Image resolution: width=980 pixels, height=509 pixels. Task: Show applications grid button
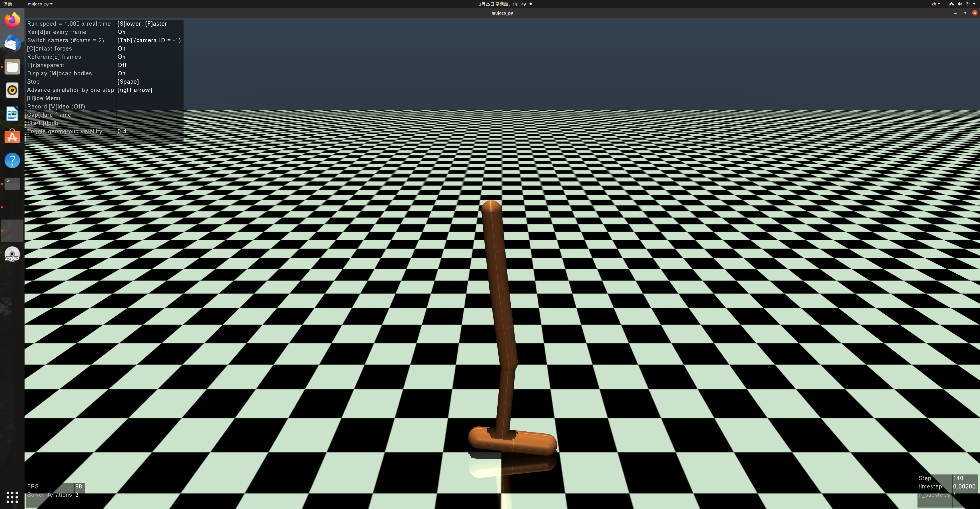(12, 497)
